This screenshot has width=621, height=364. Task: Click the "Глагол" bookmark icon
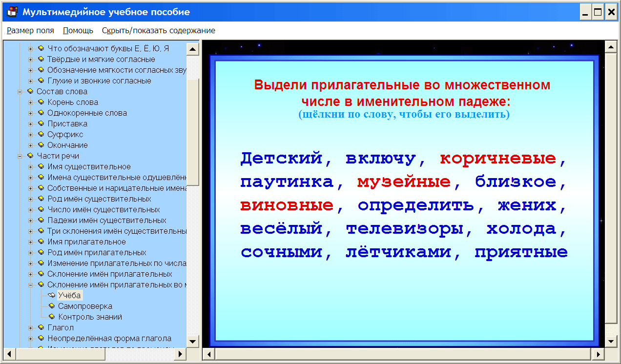tap(41, 327)
